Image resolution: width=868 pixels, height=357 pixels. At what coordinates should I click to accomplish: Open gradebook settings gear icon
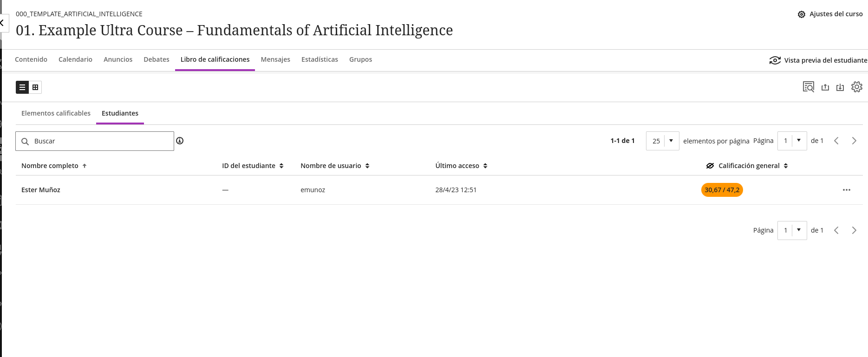(857, 87)
